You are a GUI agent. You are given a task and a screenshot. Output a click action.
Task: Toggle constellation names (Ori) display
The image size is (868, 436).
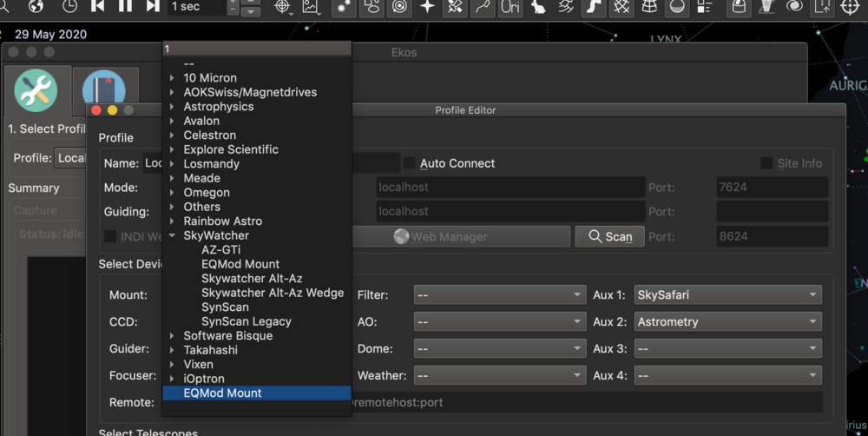tap(511, 7)
